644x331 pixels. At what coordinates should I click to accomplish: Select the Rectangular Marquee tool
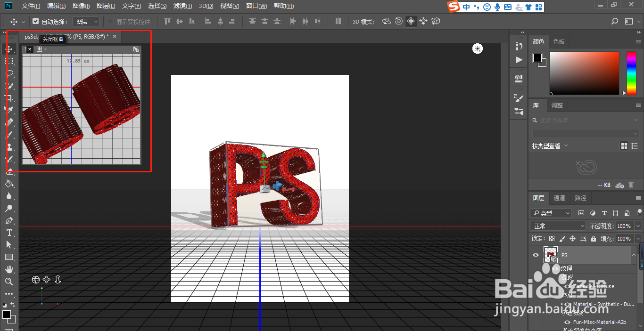click(9, 61)
